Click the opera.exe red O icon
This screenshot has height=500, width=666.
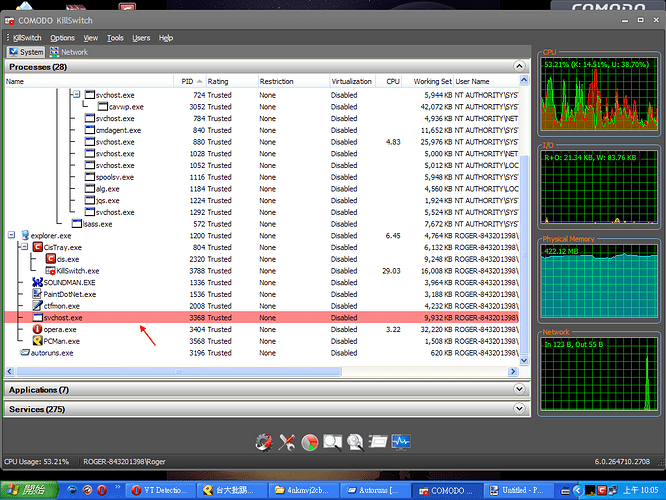click(37, 329)
